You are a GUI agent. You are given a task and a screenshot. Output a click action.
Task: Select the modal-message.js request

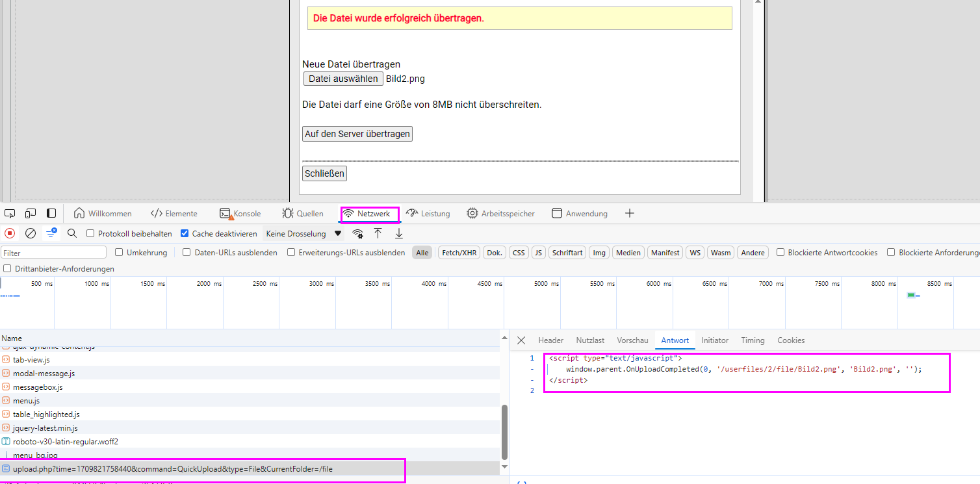pos(250,373)
